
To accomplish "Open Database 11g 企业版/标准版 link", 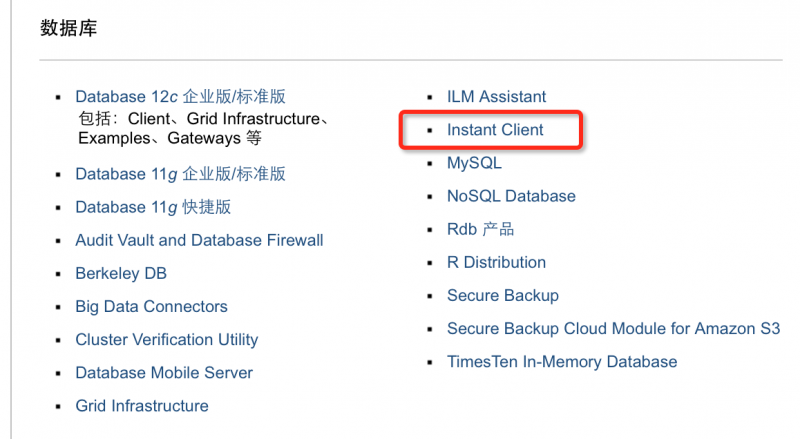I will click(180, 174).
